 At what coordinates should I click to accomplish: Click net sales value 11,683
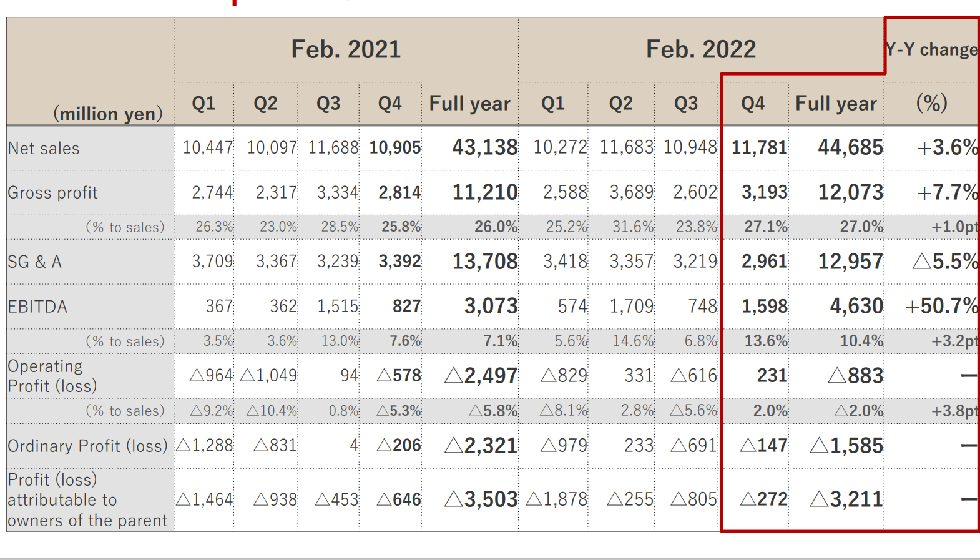[x=626, y=148]
